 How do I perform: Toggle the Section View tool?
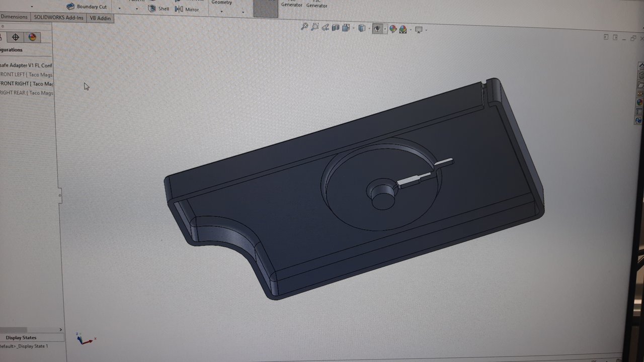tap(336, 28)
